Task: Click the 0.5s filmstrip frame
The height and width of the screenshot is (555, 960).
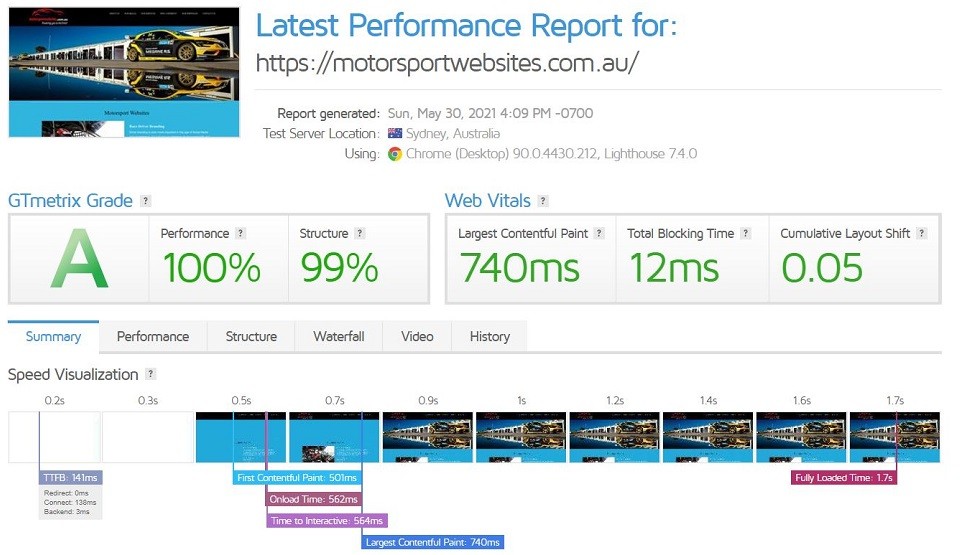Action: coord(241,437)
